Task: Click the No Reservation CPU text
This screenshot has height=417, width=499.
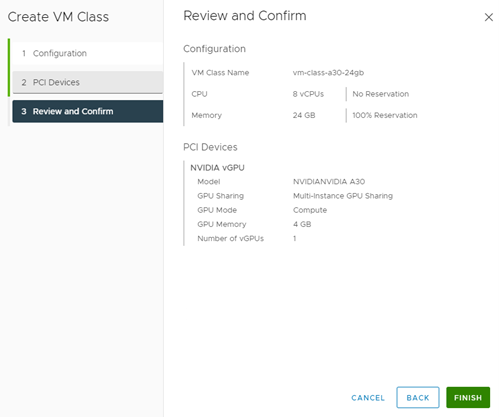Action: (381, 94)
